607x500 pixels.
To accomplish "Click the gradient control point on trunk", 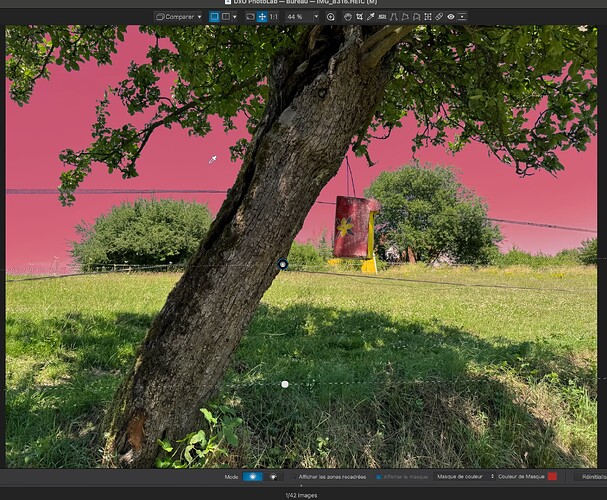I will (x=283, y=264).
